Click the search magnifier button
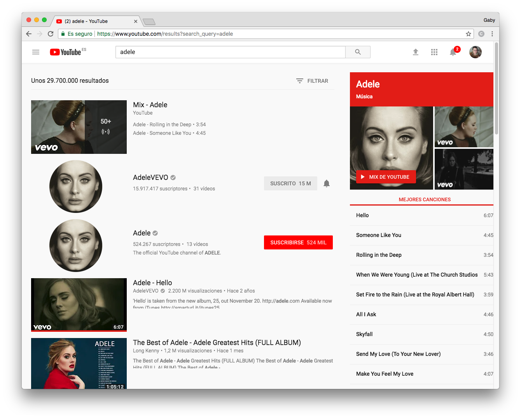The height and width of the screenshot is (420, 521). click(x=358, y=52)
